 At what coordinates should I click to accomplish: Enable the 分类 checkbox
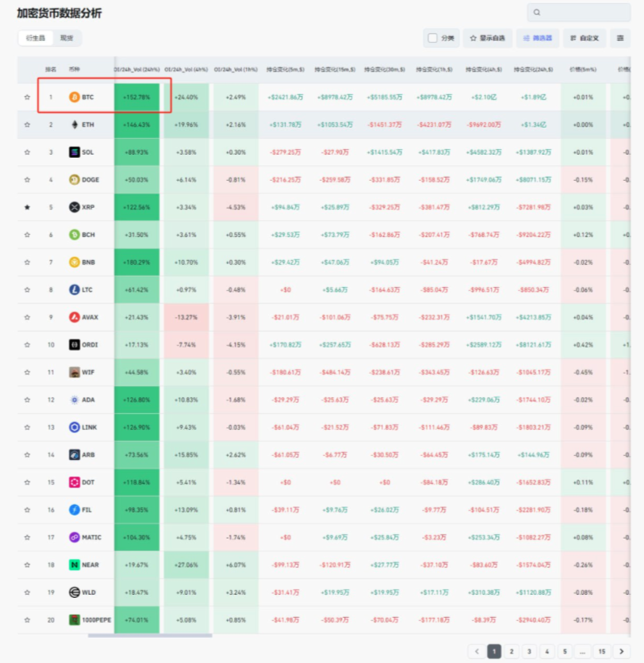tap(432, 37)
